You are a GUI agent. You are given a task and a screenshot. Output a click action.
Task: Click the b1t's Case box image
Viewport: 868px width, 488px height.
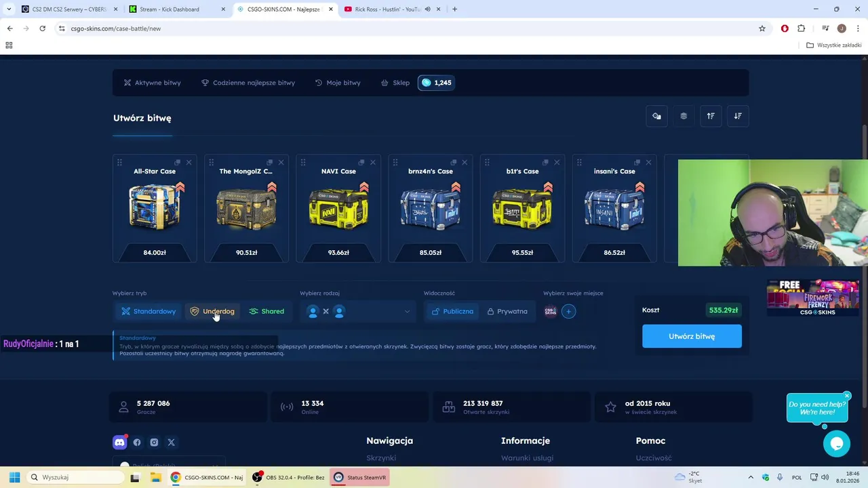click(x=522, y=207)
